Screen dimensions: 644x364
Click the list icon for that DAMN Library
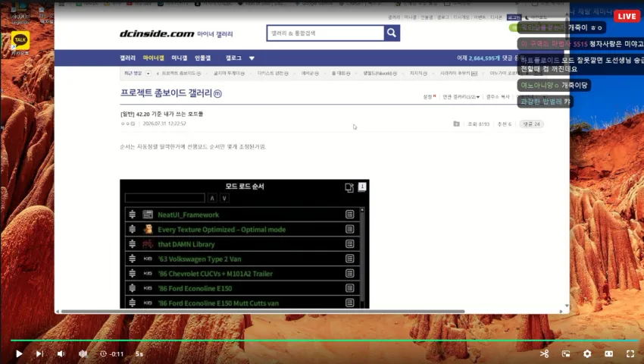pyautogui.click(x=349, y=244)
